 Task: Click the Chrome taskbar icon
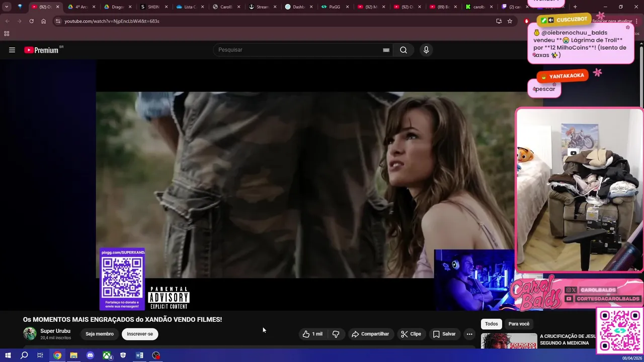57,355
